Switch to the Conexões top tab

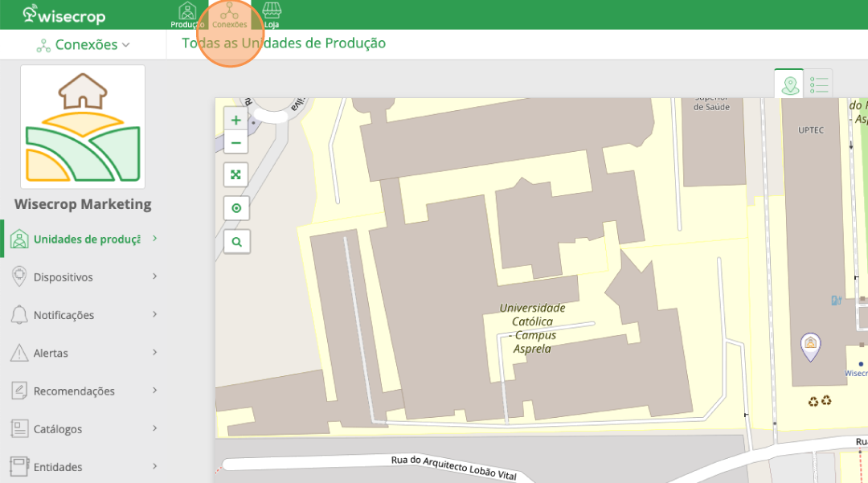(x=230, y=14)
